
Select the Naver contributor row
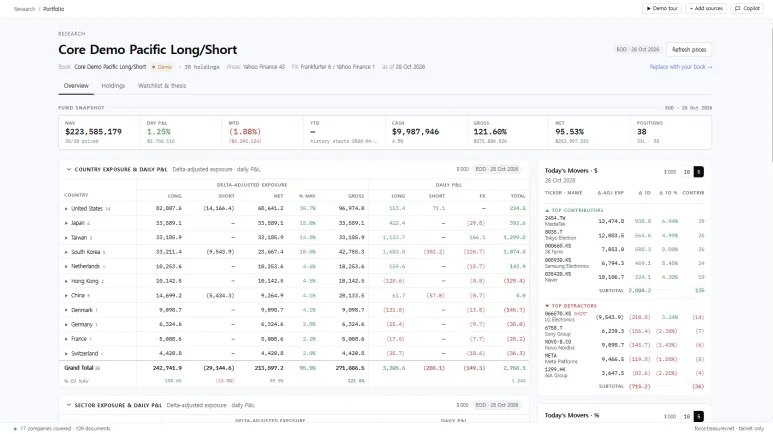[x=625, y=277]
